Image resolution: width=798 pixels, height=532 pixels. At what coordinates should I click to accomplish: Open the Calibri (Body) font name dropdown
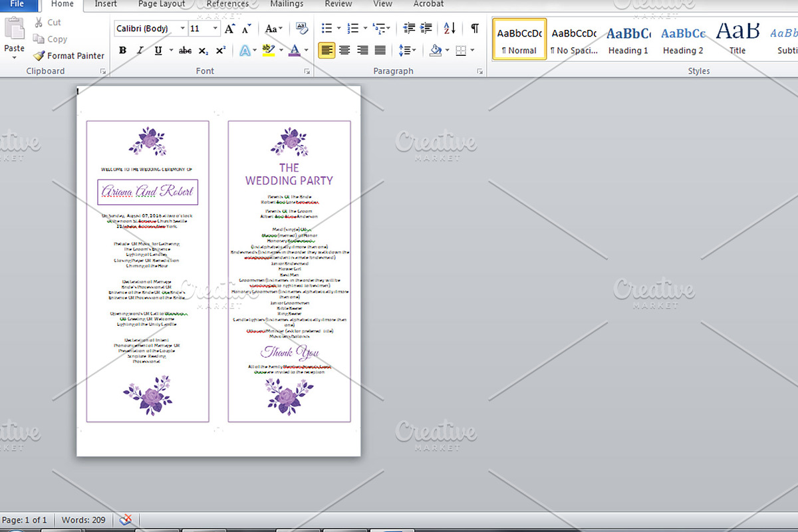(x=182, y=29)
